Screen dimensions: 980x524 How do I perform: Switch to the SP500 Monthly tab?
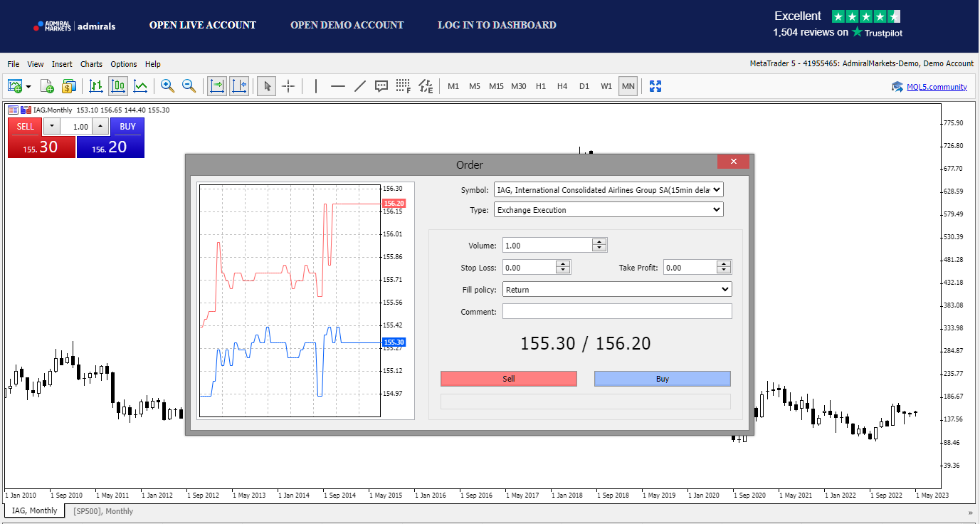pos(103,511)
